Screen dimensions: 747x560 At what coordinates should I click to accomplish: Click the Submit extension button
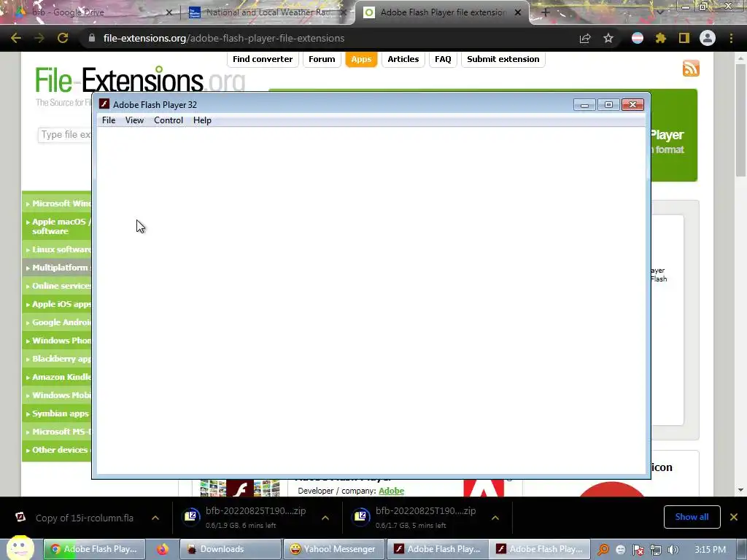[x=503, y=59]
